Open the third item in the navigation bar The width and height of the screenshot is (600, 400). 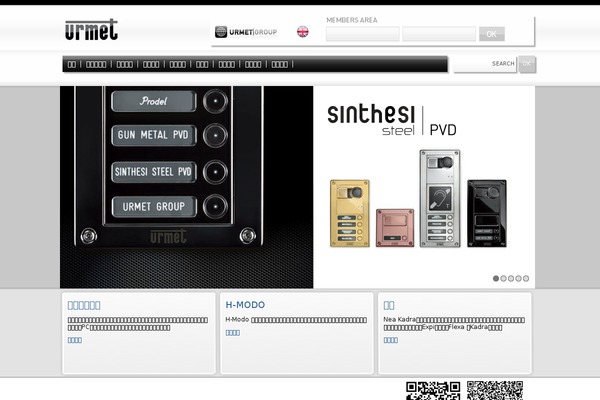[x=125, y=64]
